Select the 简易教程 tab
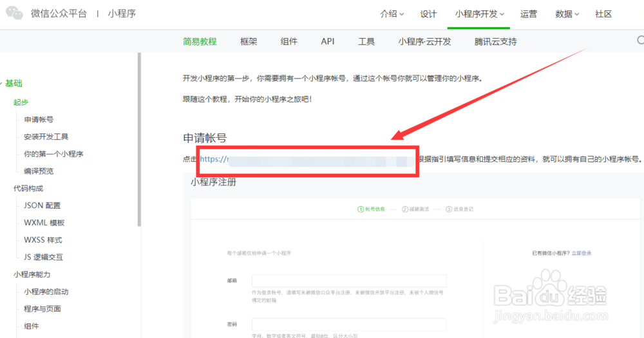Screen dimensions: 644x338 tap(200, 41)
